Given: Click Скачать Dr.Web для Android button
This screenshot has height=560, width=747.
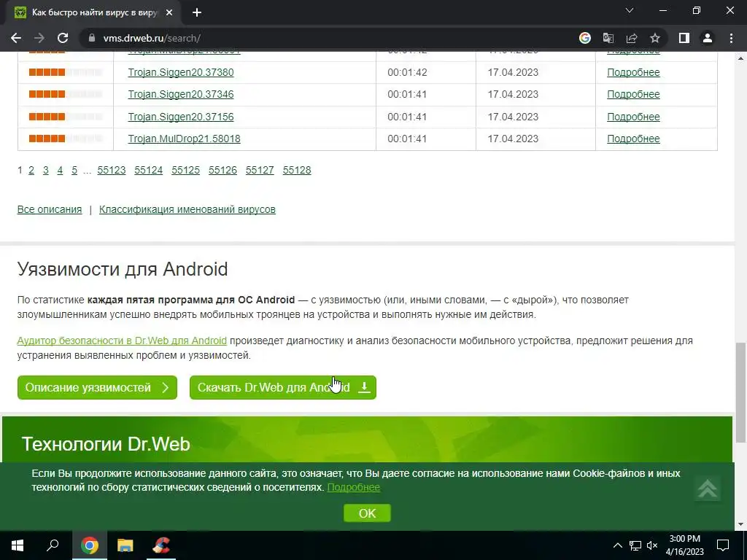Looking at the screenshot, I should [283, 388].
